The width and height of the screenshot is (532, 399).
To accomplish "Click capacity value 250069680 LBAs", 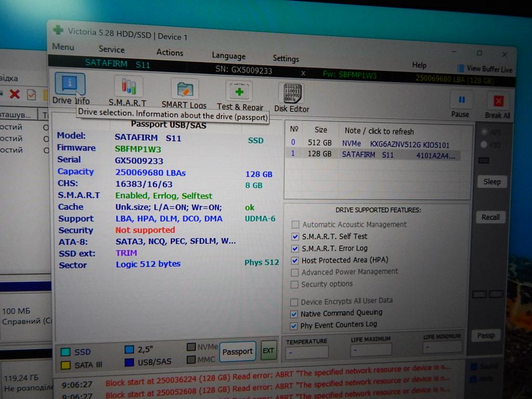I will (150, 172).
